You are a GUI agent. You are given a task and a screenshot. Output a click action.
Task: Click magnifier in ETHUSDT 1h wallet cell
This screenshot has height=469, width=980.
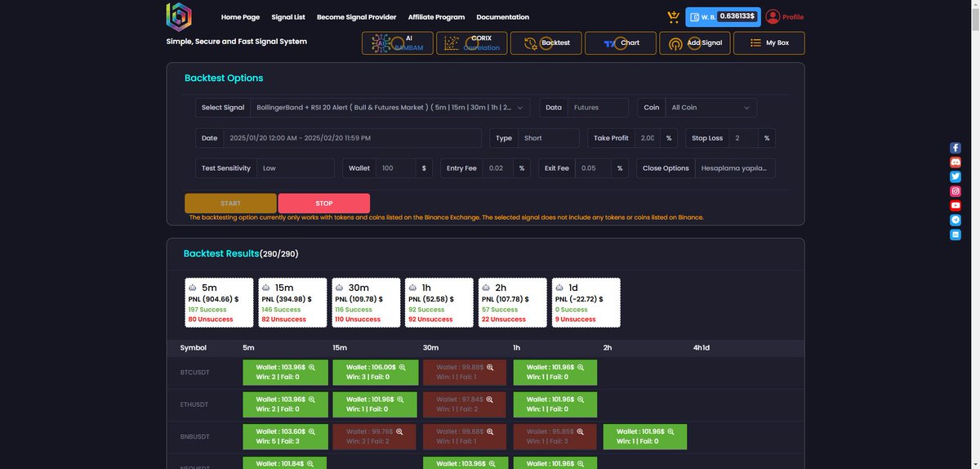[x=581, y=400]
